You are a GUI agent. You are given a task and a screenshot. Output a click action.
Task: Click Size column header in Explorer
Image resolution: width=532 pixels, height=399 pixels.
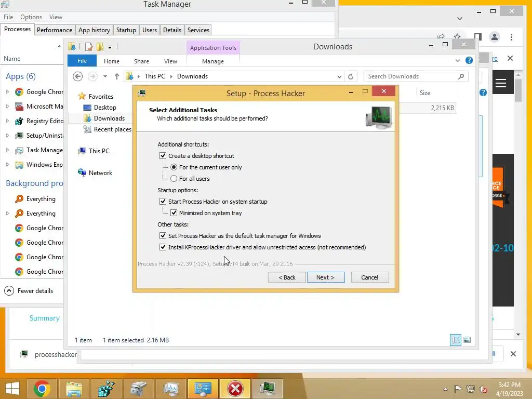pyautogui.click(x=425, y=93)
